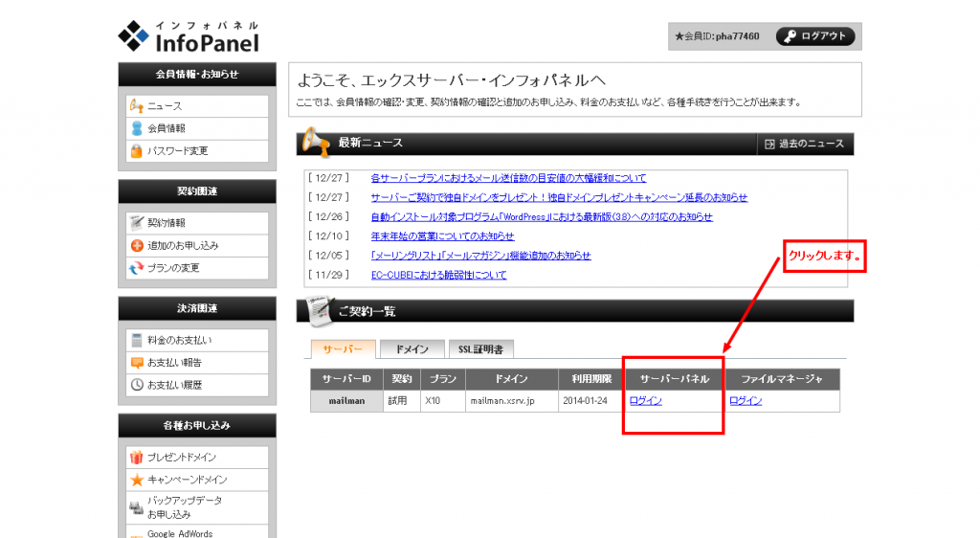The height and width of the screenshot is (538, 980).
Task: Open 追加のお申し込み menu entry
Action: point(197,246)
